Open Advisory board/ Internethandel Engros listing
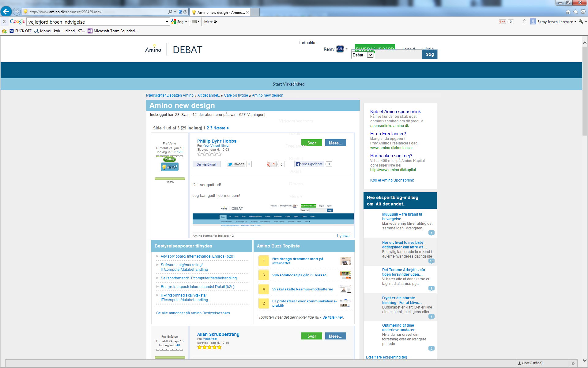This screenshot has width=588, height=368. point(198,256)
